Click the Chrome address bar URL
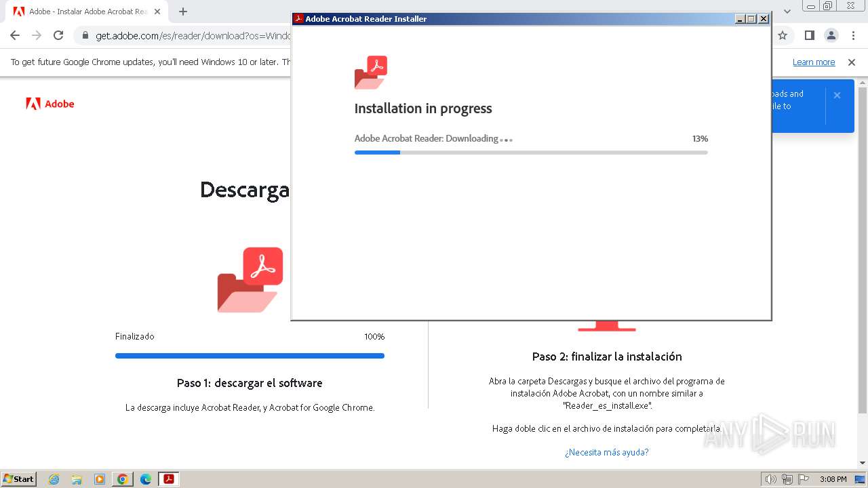Image resolution: width=868 pixels, height=488 pixels. (193, 36)
